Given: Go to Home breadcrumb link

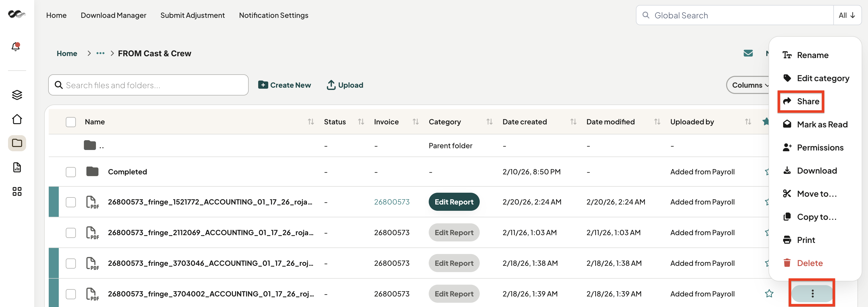Looking at the screenshot, I should point(67,53).
